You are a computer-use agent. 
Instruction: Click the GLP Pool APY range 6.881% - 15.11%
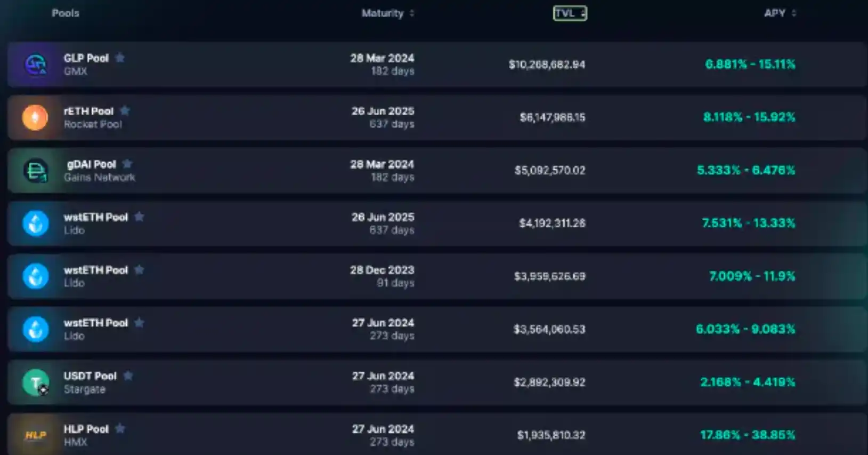(750, 65)
